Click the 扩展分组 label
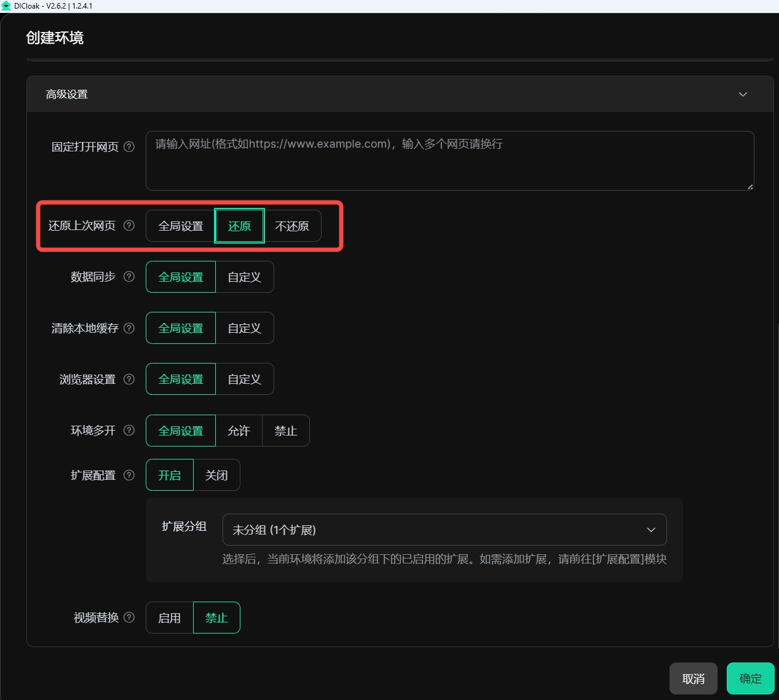 tap(184, 527)
